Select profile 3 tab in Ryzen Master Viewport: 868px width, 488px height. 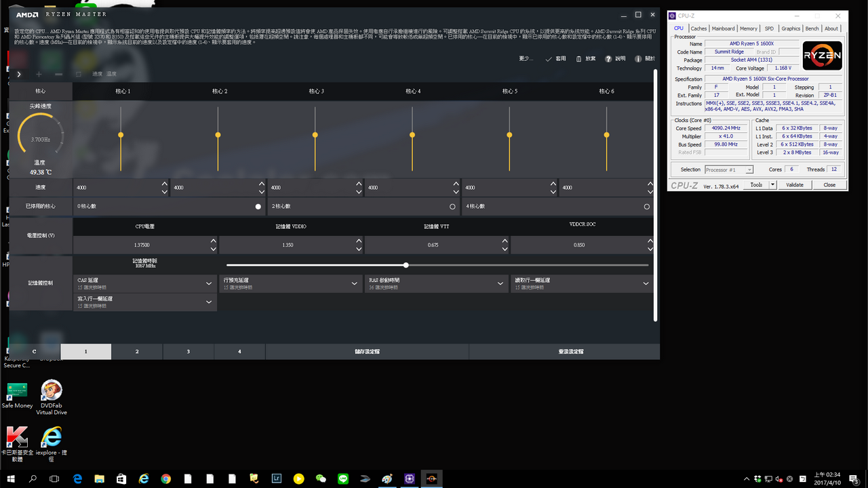[189, 352]
